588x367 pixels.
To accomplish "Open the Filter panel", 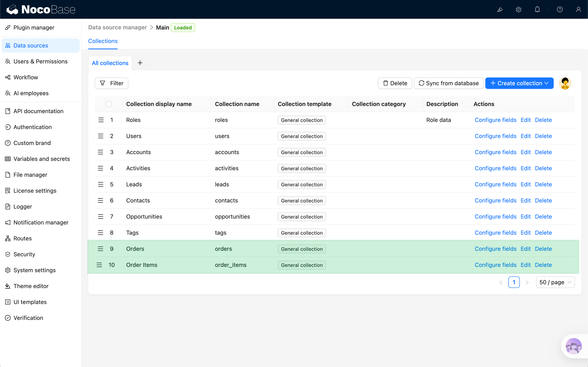I will tap(111, 83).
